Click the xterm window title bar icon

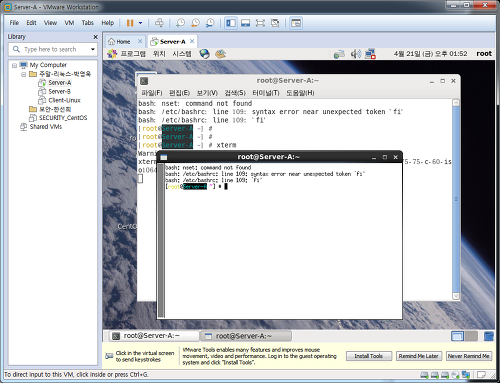tap(164, 157)
